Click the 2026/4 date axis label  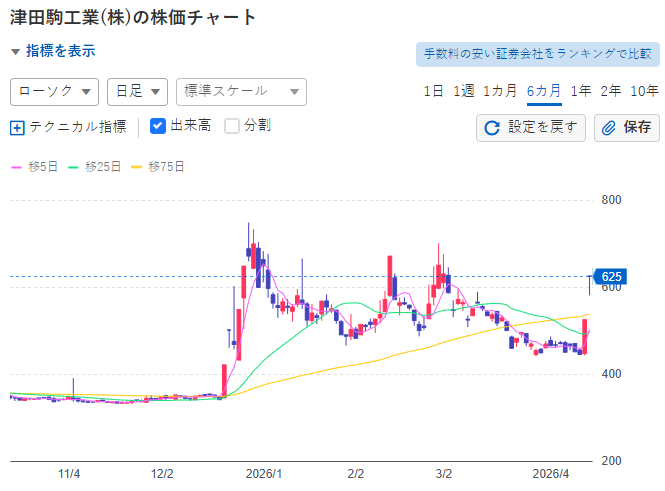[550, 474]
